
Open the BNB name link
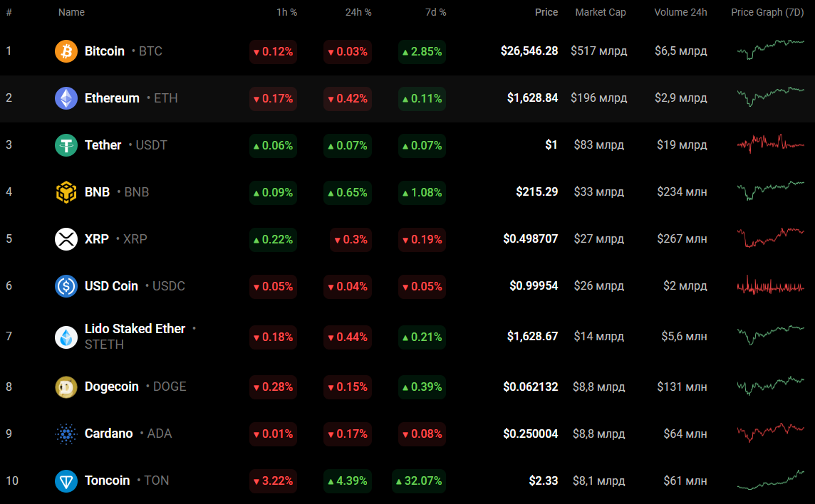point(97,191)
